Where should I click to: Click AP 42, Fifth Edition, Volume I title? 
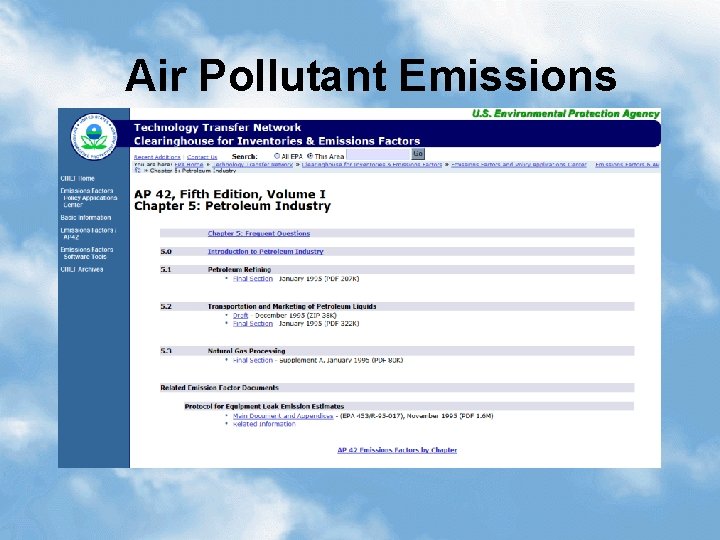[230, 194]
